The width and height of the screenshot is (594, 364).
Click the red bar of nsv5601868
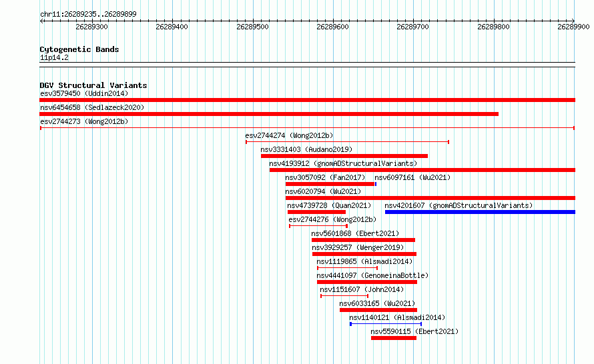click(363, 240)
